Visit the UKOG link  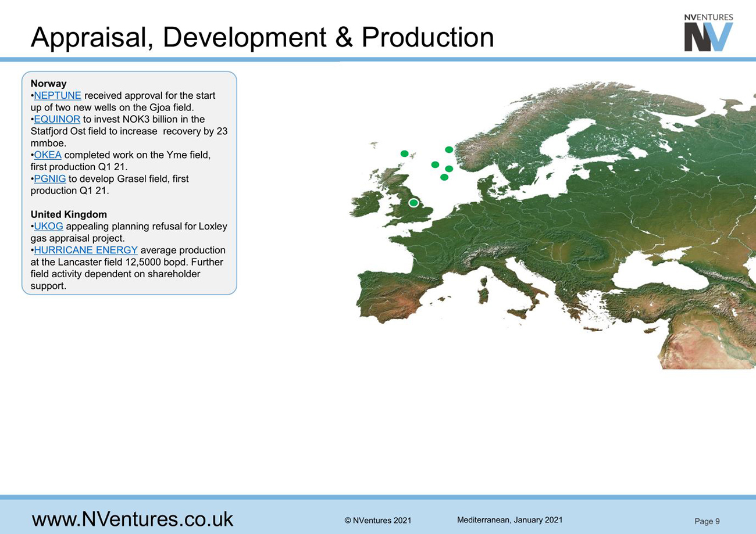point(49,227)
